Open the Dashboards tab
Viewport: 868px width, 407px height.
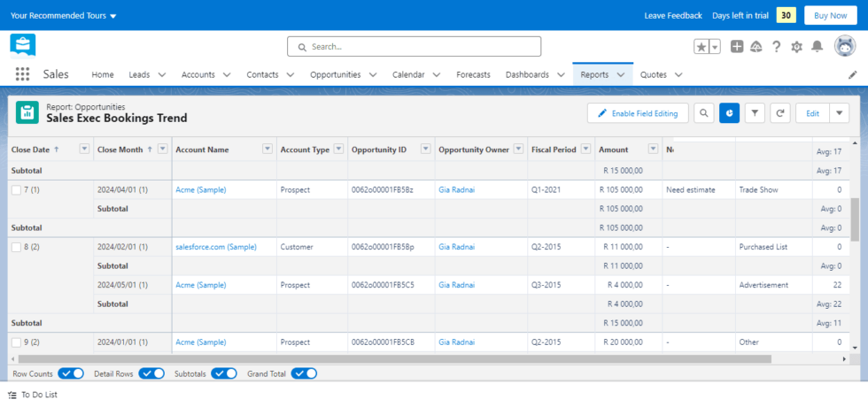coord(528,74)
